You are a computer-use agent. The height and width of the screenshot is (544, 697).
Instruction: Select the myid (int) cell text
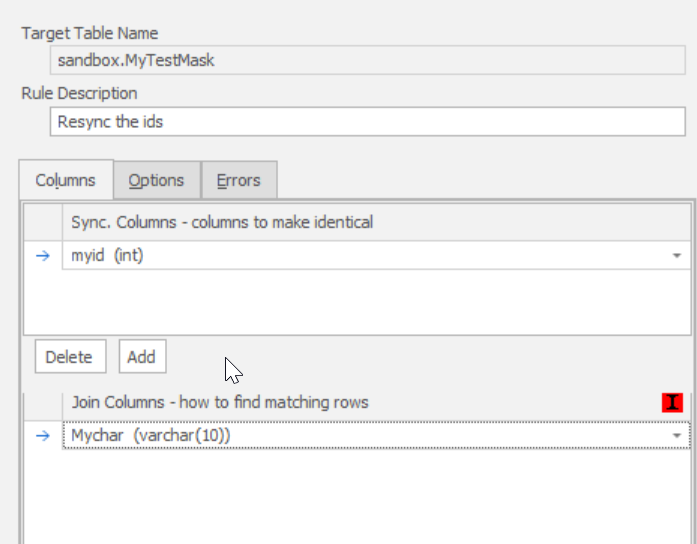pyautogui.click(x=108, y=256)
